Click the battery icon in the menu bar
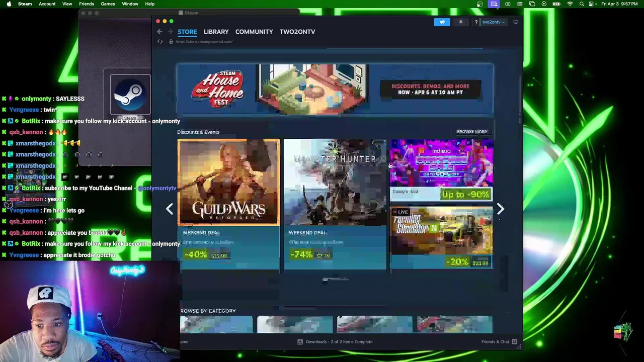Viewport: 644px width, 362px height. (556, 4)
